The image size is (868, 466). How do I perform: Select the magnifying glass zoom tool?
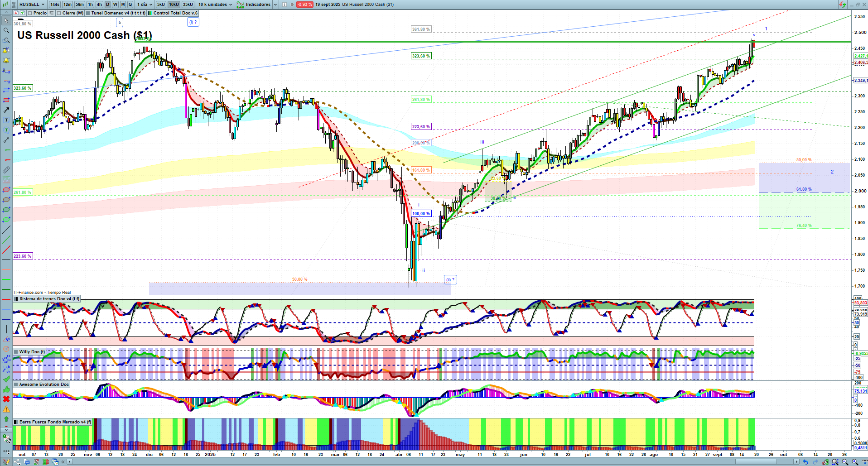point(6,30)
